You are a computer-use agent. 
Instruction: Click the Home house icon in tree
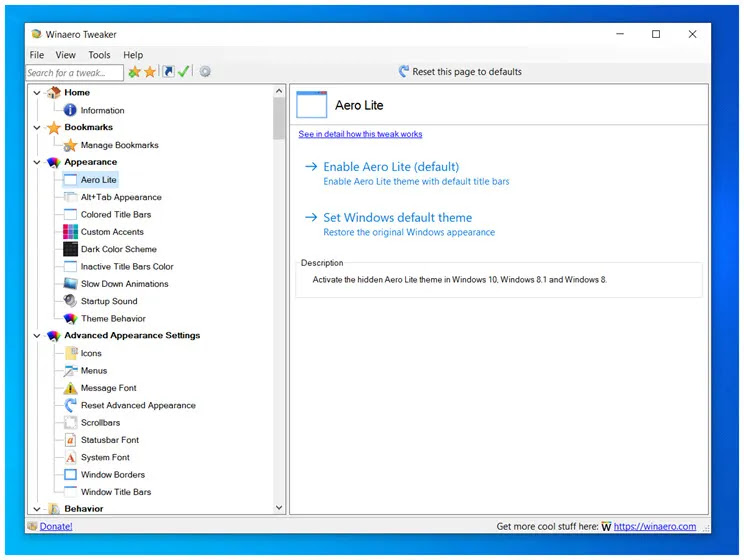coord(54,92)
